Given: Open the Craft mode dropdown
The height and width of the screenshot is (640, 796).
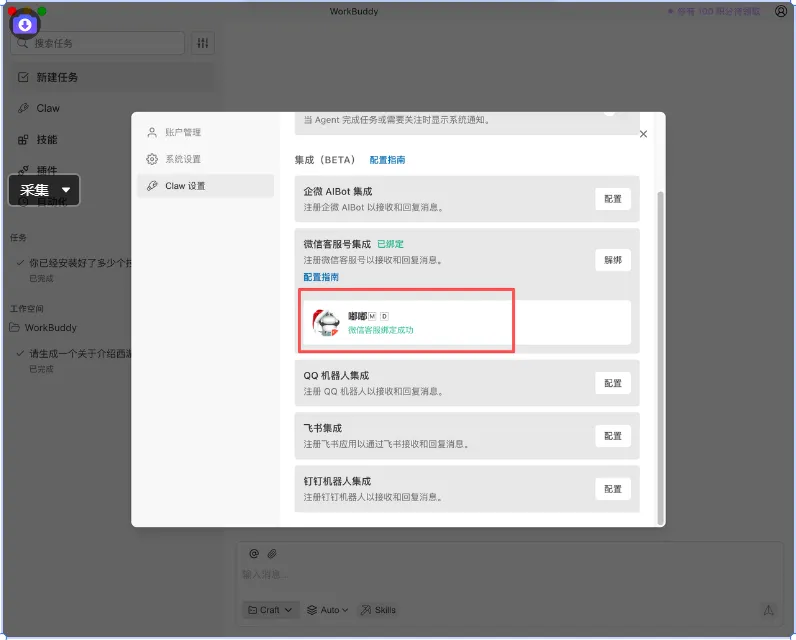Looking at the screenshot, I should [x=271, y=610].
